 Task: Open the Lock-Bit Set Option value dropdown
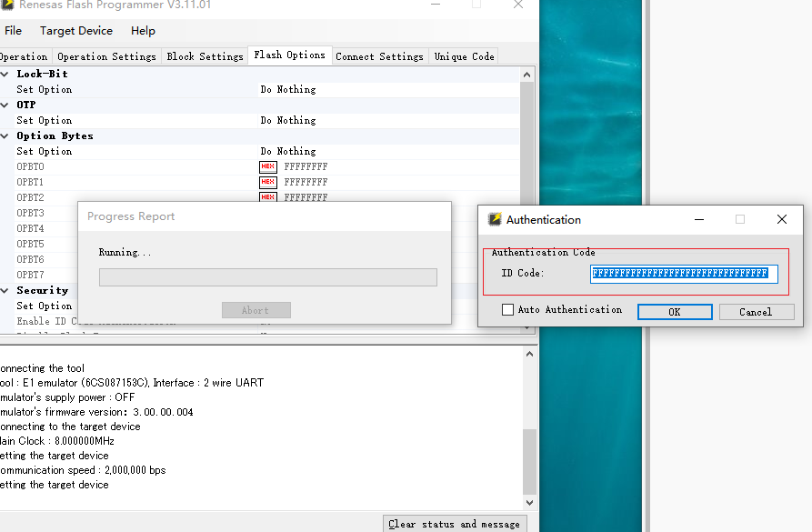point(389,90)
